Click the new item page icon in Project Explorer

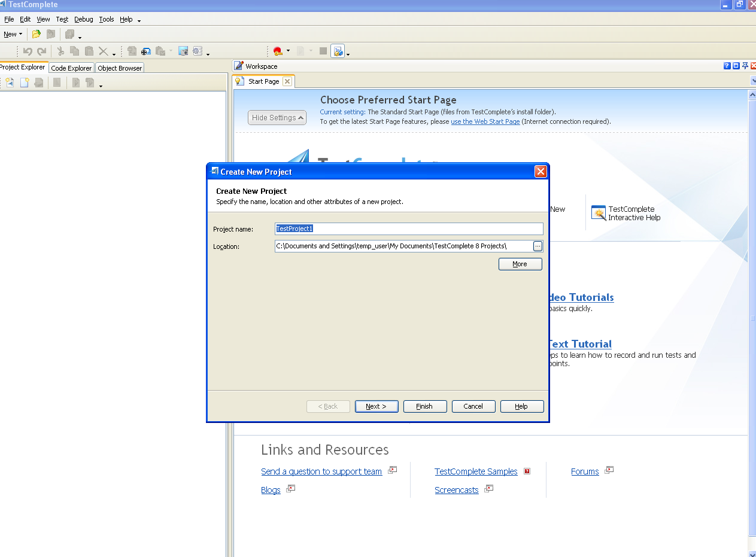[x=25, y=83]
